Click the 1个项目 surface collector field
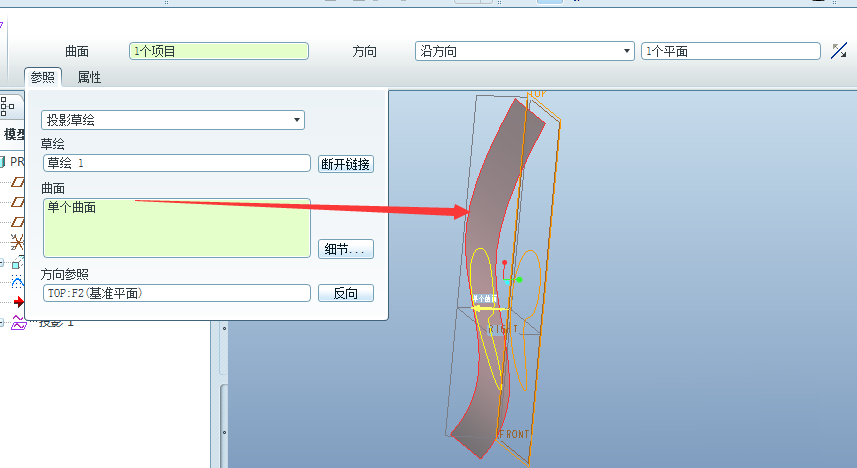 click(218, 51)
